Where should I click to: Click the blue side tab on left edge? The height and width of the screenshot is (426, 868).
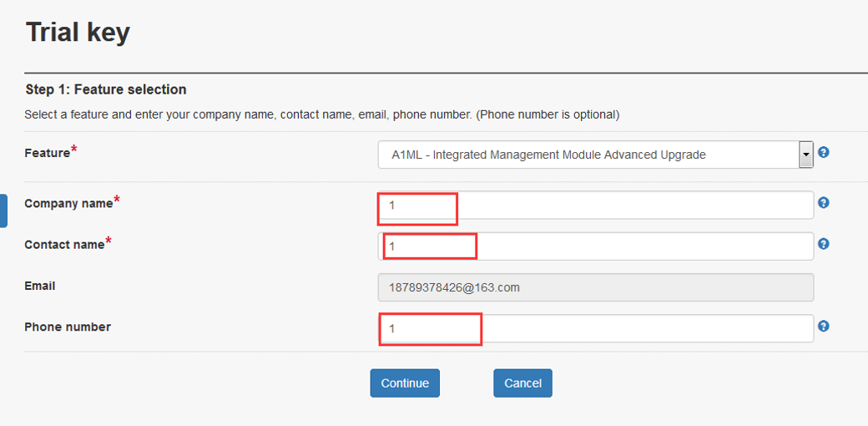click(3, 210)
